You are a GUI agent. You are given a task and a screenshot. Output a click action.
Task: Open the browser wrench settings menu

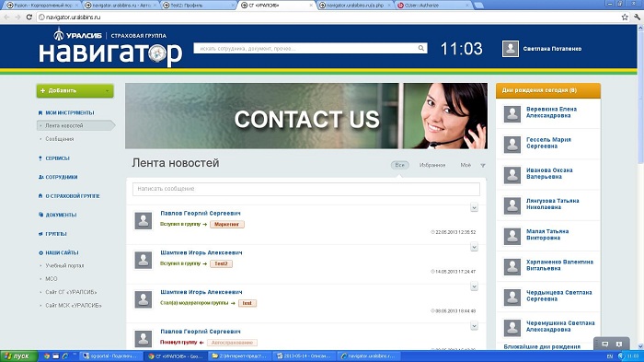pyautogui.click(x=637, y=17)
